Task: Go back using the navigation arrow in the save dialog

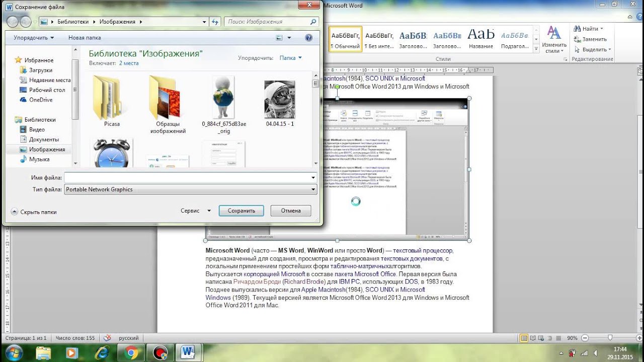Action: (x=12, y=22)
